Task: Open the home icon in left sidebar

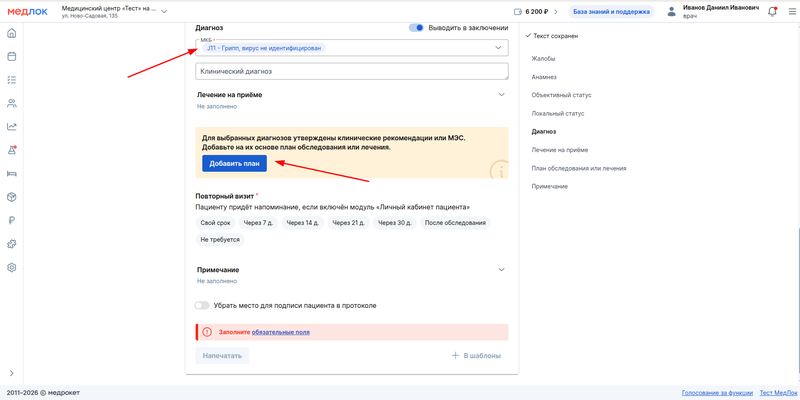Action: tap(12, 33)
